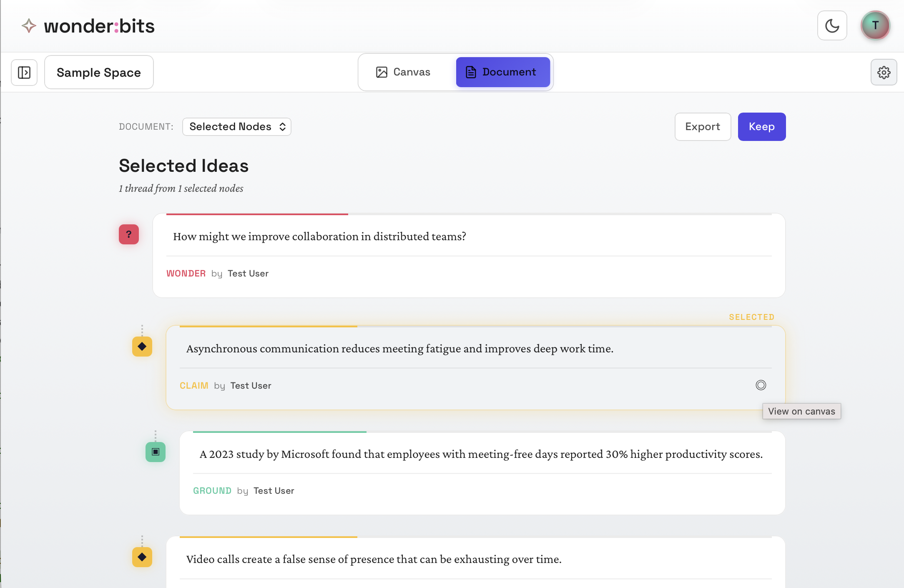Click the yellow diamond Claim icon beside Asynchronous card

[142, 347]
